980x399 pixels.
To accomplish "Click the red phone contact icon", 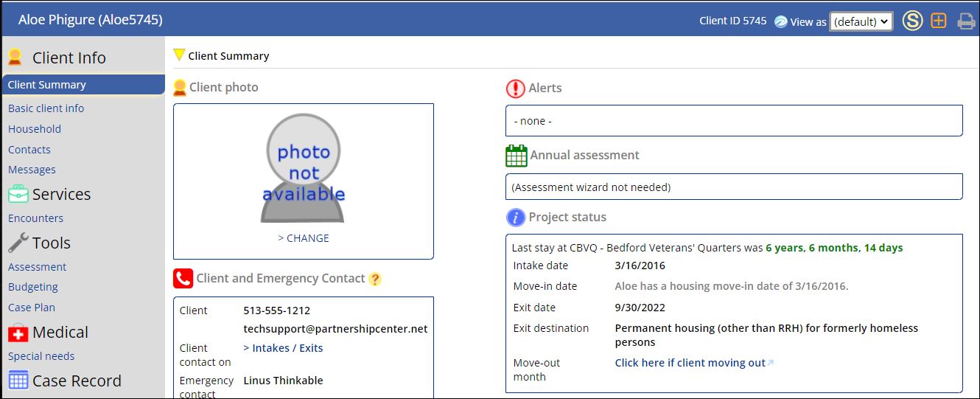I will point(183,278).
